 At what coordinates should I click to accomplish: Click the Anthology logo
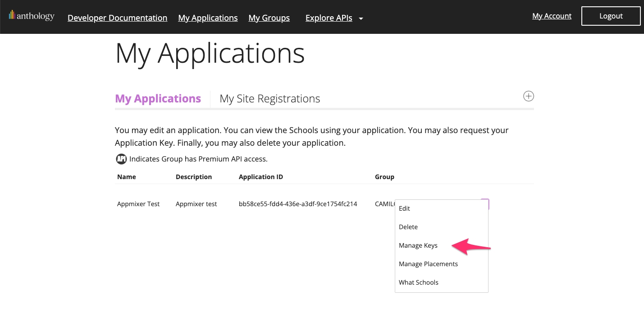(x=32, y=16)
